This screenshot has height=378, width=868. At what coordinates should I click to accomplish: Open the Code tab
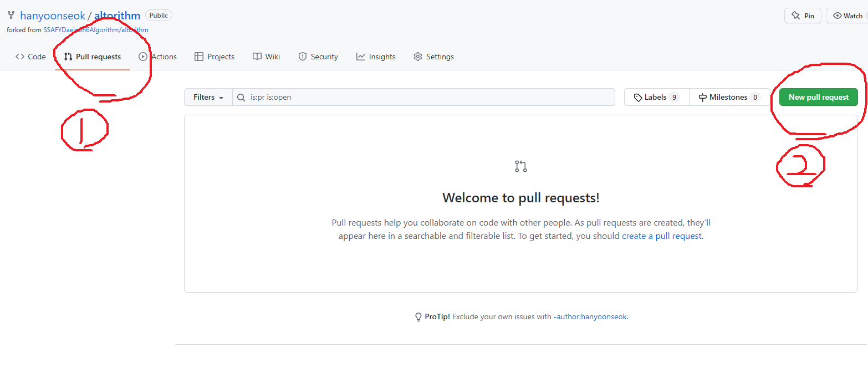click(30, 57)
